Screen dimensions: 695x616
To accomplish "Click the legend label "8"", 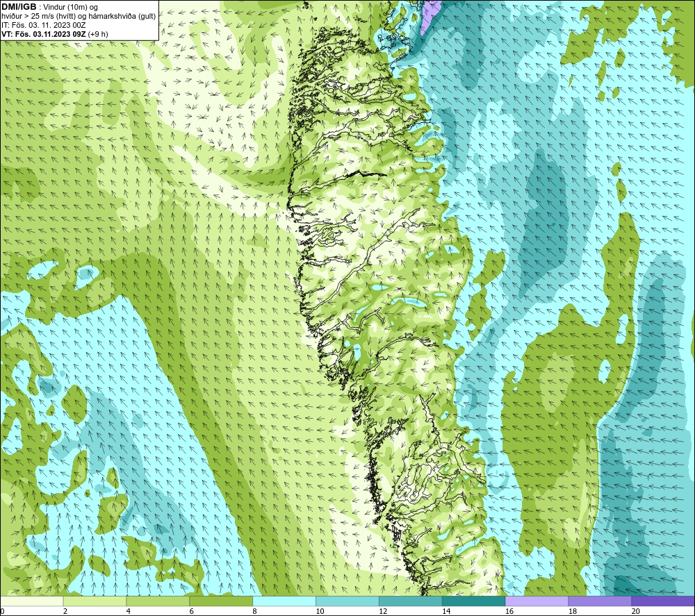I will pos(255,611).
